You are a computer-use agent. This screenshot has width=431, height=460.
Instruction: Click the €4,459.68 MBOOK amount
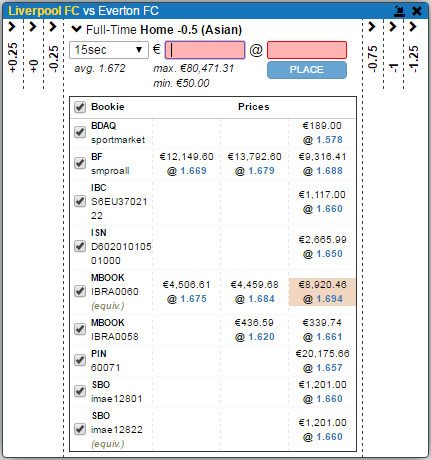(x=255, y=285)
